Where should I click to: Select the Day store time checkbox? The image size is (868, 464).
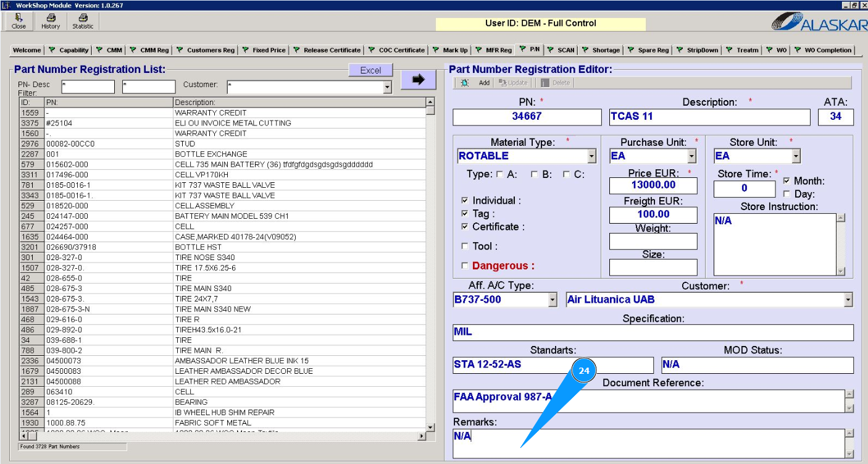tap(787, 194)
